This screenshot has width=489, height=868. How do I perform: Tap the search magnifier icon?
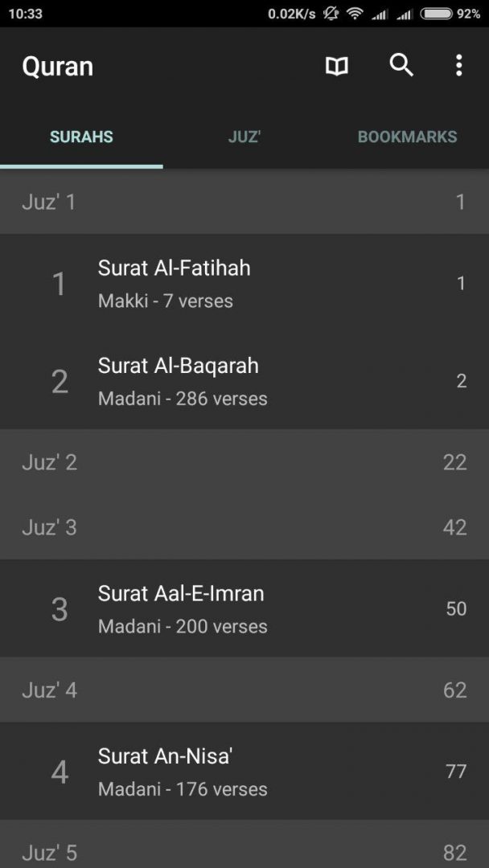point(401,65)
